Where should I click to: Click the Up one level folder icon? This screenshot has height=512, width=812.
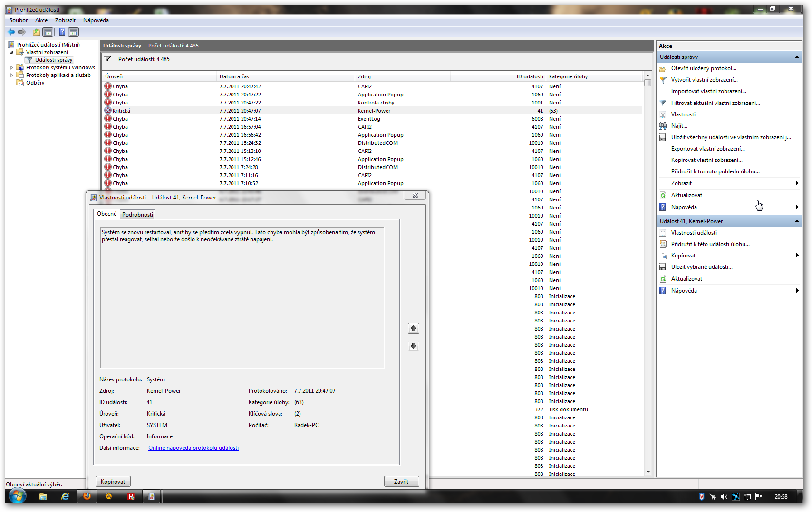pos(37,32)
